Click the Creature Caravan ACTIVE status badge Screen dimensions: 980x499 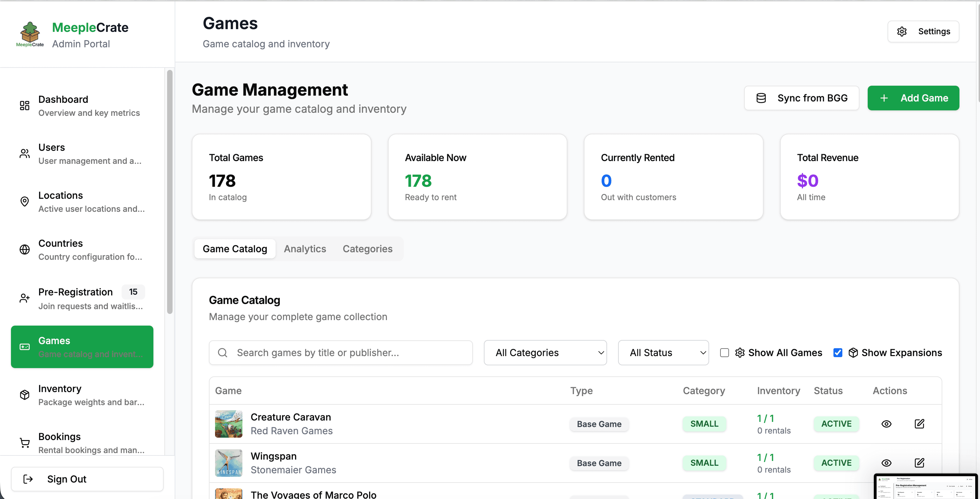836,424
